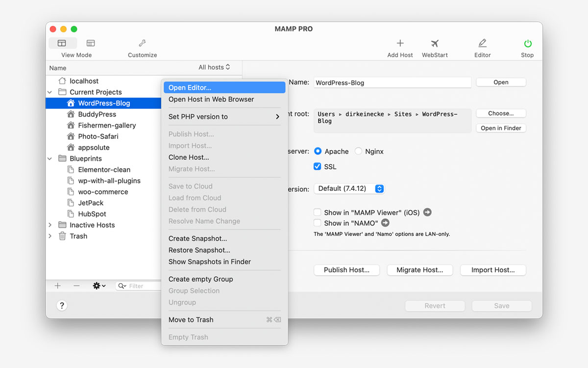Viewport: 588px width, 368px height.
Task: Open help with the question mark button
Action: pos(62,305)
